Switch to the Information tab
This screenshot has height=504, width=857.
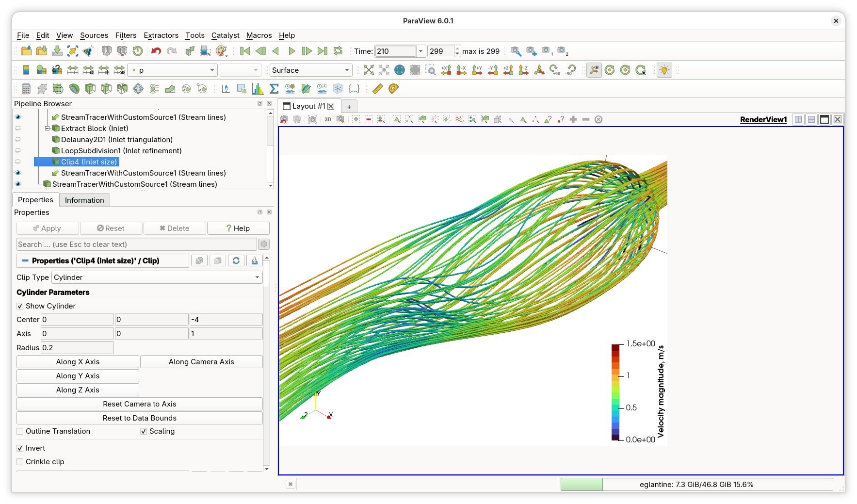point(84,200)
